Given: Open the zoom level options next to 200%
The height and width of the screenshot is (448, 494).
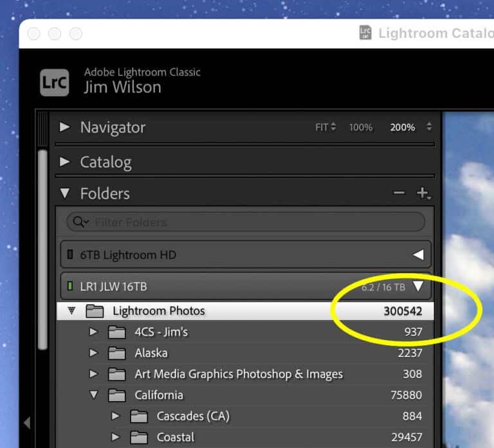Looking at the screenshot, I should pos(429,127).
